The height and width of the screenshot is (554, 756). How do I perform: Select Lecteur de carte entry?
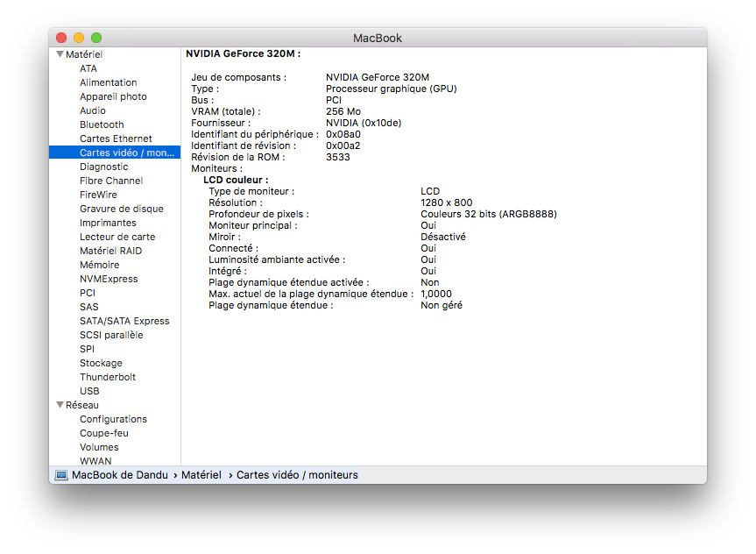117,237
